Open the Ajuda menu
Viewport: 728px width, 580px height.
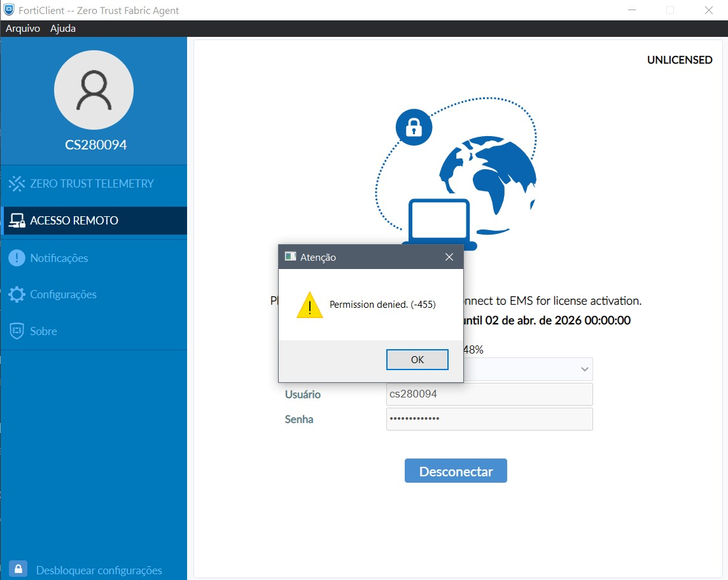62,29
